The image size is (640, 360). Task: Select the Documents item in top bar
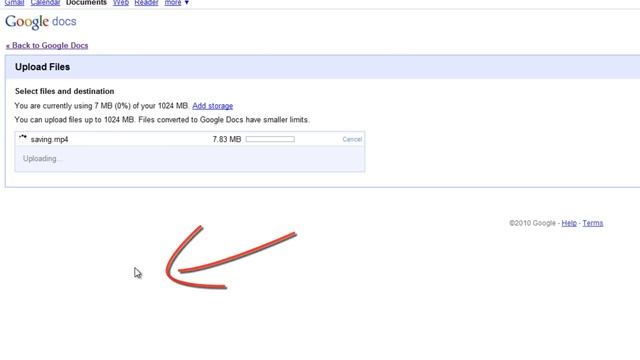86,2
